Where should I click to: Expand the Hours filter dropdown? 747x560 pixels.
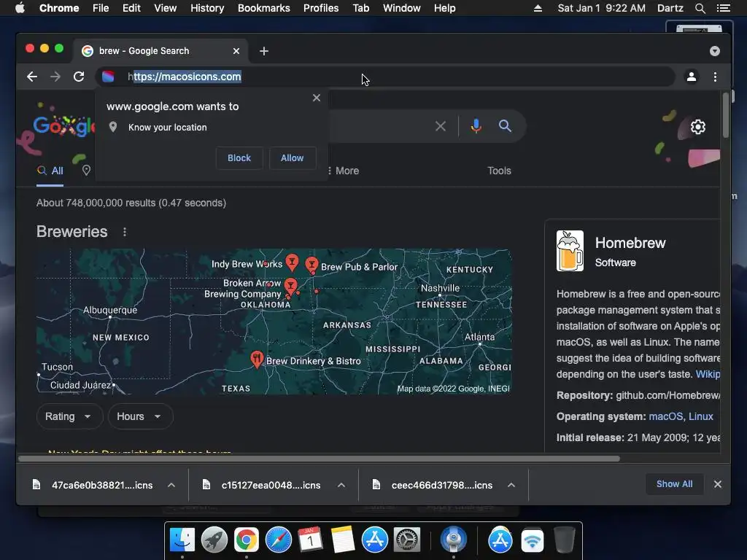click(x=141, y=416)
